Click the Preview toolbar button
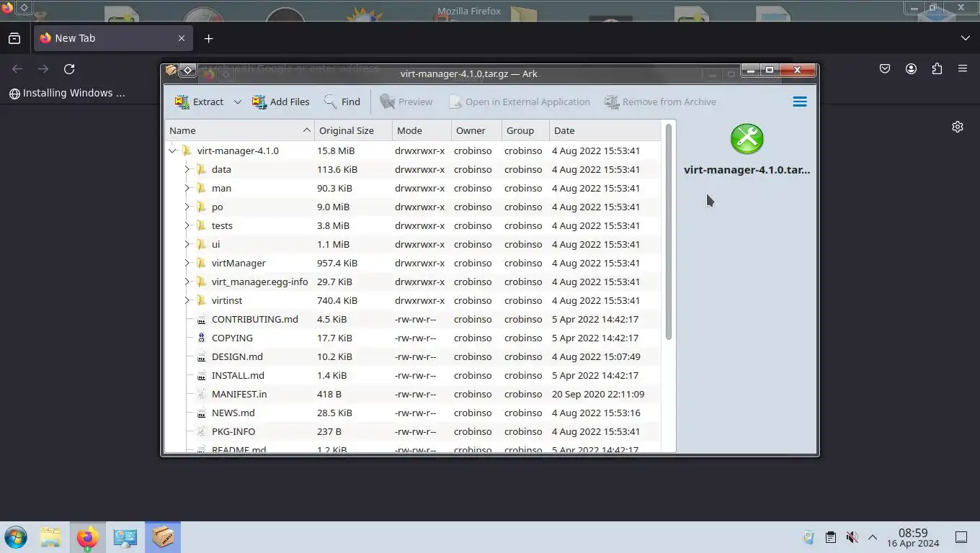 [406, 102]
